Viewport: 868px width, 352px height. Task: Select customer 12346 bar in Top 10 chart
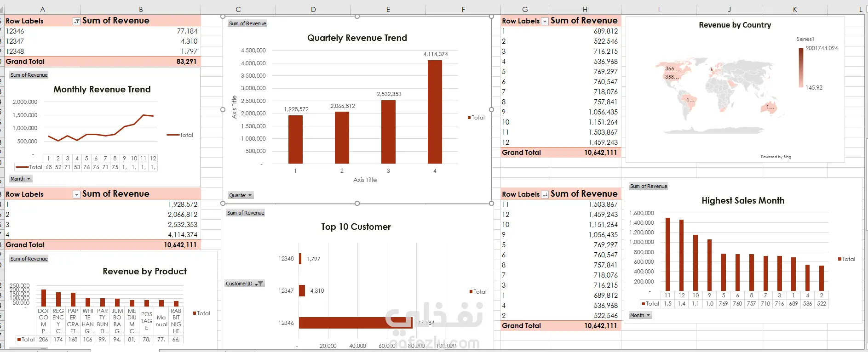352,323
